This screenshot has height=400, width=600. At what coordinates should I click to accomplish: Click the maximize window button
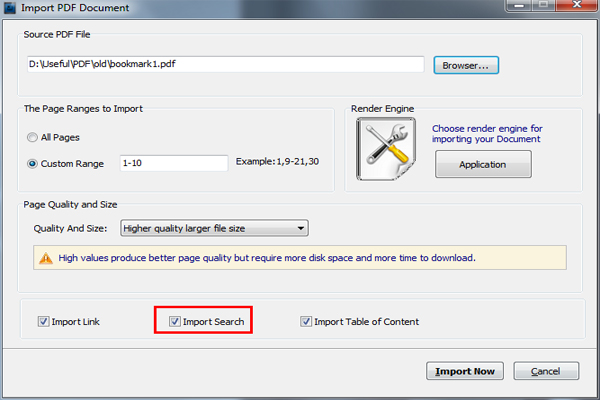[543, 5]
